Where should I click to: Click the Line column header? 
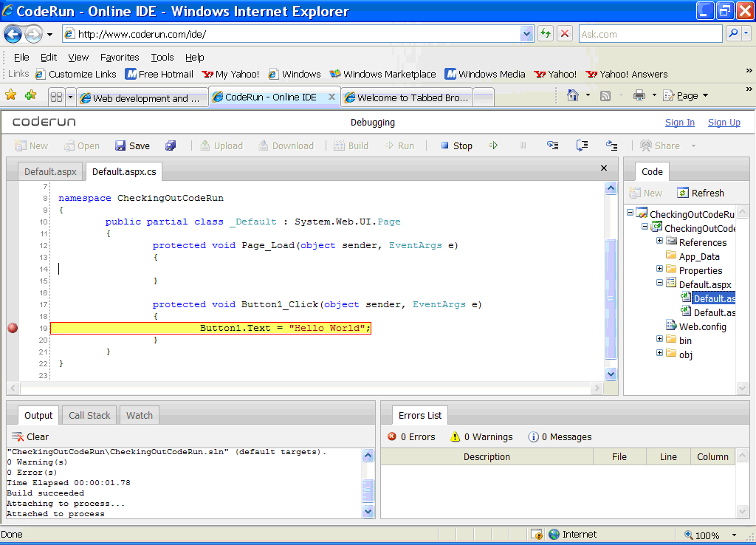[668, 456]
